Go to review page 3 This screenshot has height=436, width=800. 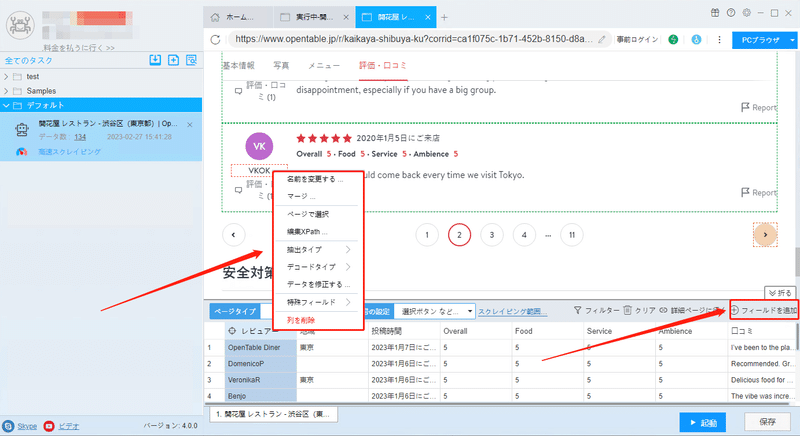tap(492, 235)
